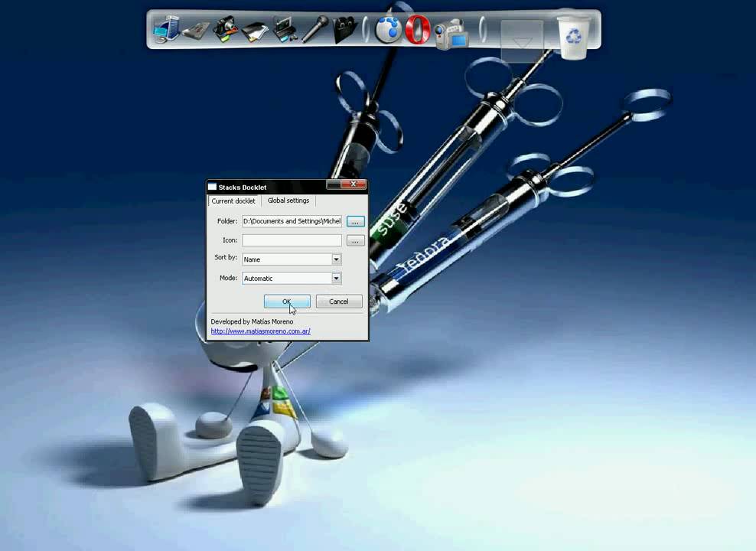Visit the matiasmoreno.com.ar link

click(x=260, y=331)
